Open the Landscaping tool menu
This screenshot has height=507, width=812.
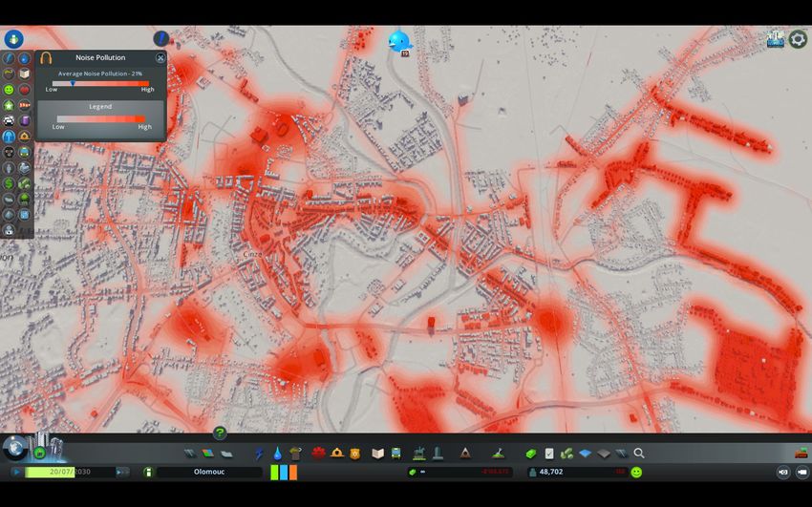tap(498, 454)
